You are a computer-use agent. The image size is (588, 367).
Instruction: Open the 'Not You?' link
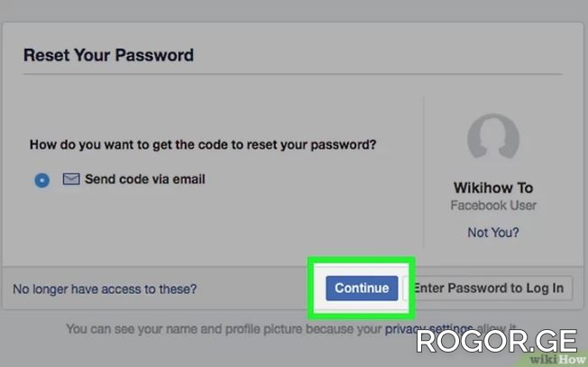pyautogui.click(x=493, y=233)
